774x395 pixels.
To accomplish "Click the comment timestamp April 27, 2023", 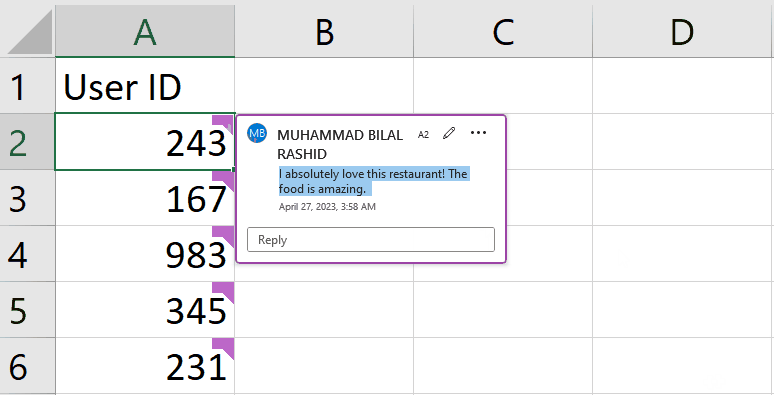I will (x=327, y=206).
